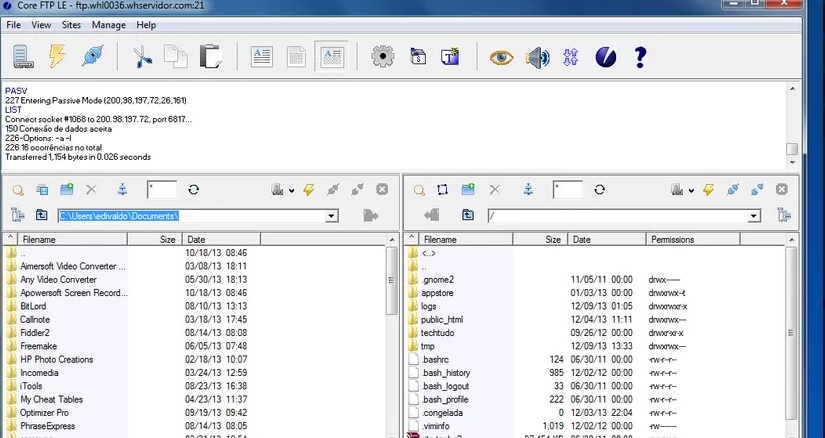Click the lightning icon in local panel toolbar
The image size is (825, 438).
tap(309, 190)
